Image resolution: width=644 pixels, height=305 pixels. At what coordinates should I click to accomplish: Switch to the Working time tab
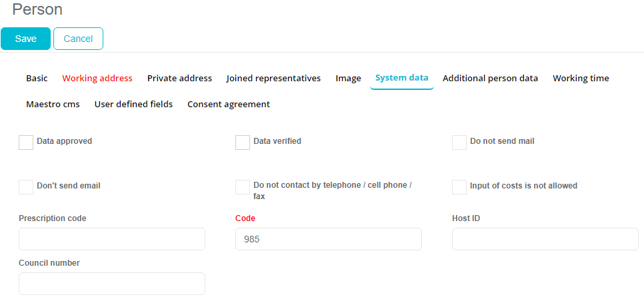(581, 78)
